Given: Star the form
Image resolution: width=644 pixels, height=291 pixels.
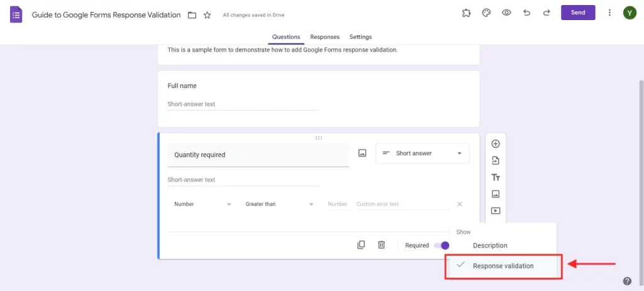Looking at the screenshot, I should [x=208, y=15].
